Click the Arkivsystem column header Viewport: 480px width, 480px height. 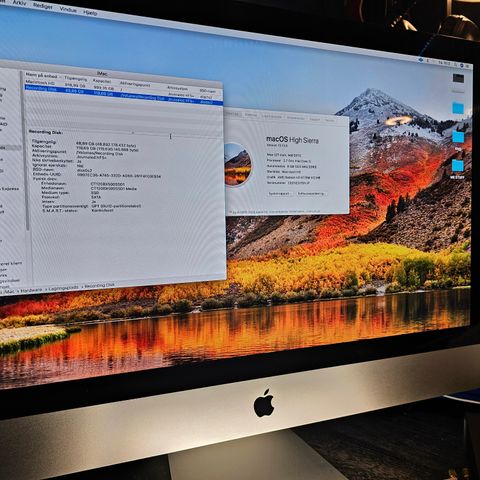tap(178, 88)
